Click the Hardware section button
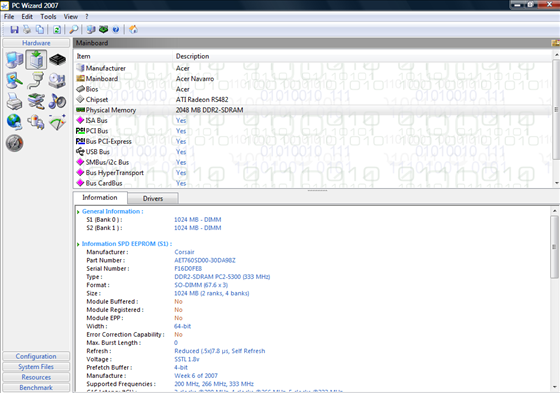The width and height of the screenshot is (560, 393). pos(36,43)
